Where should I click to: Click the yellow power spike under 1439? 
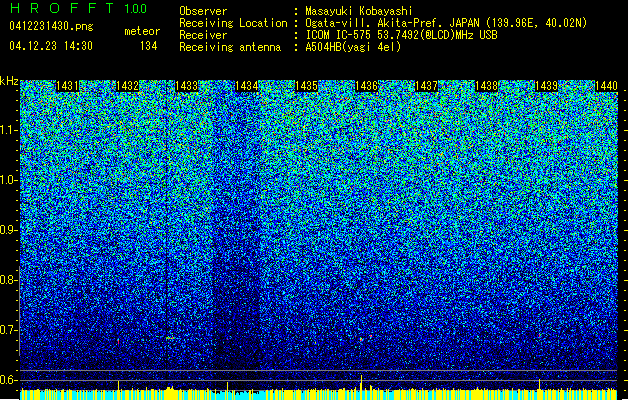coord(540,384)
